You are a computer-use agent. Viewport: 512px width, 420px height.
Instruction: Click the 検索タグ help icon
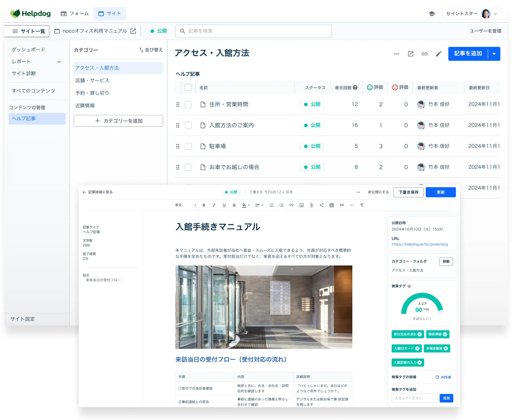coord(409,286)
